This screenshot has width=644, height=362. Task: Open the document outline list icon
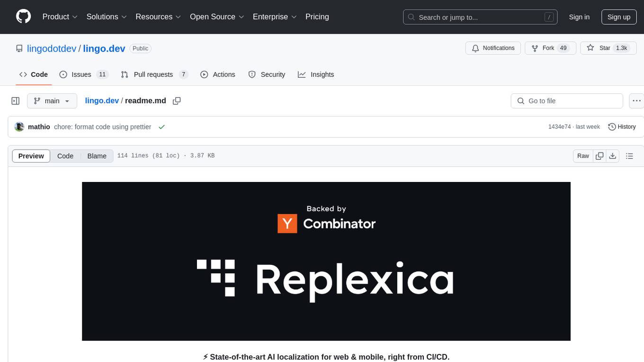coord(629,156)
